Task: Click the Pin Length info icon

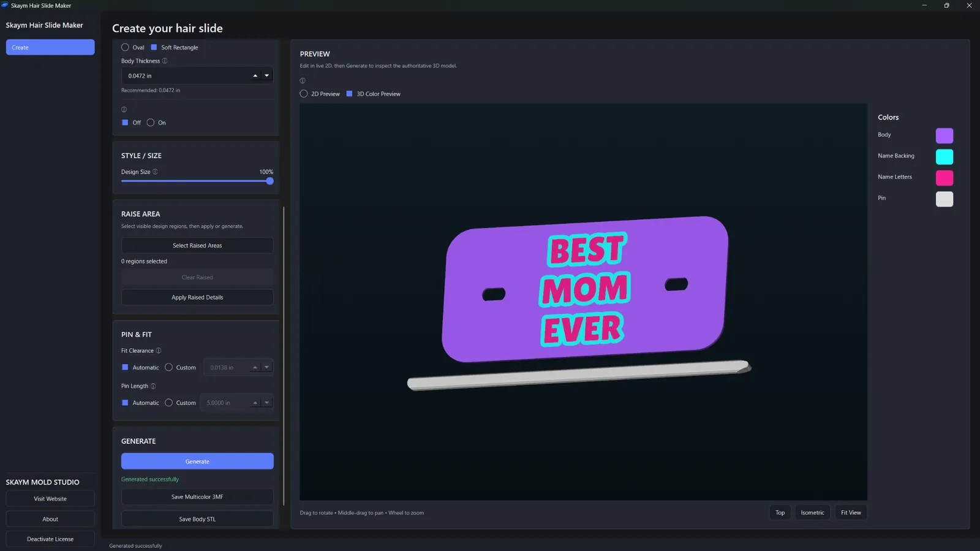Action: (153, 386)
